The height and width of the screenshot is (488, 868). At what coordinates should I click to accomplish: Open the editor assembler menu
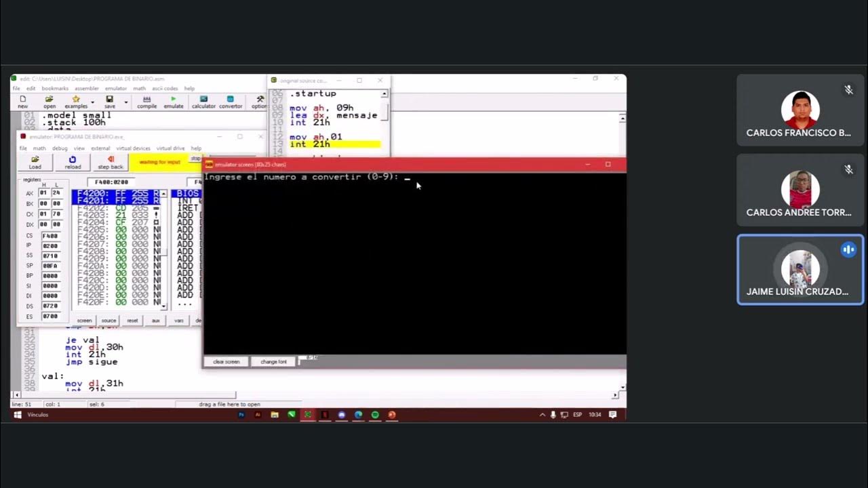click(87, 89)
